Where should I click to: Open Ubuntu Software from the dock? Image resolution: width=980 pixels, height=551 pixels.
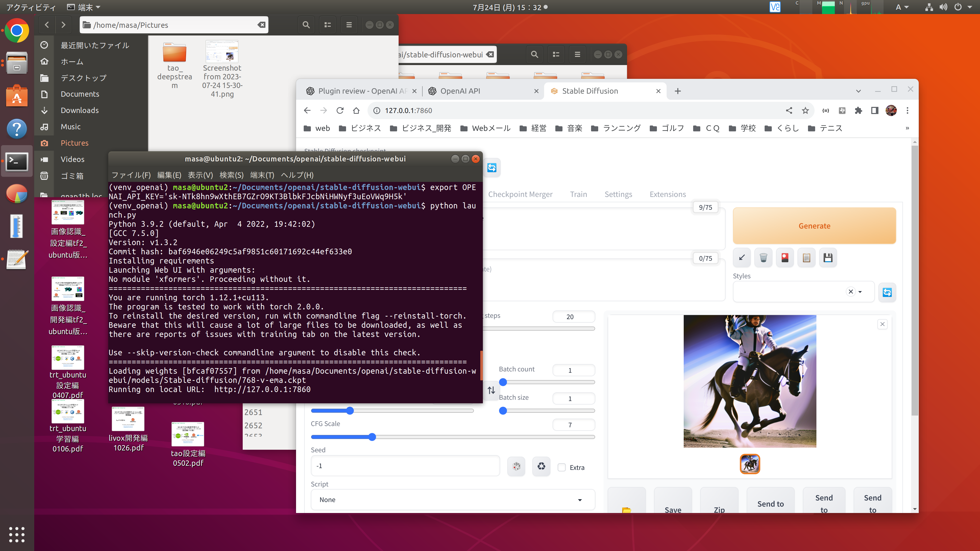coord(17,96)
